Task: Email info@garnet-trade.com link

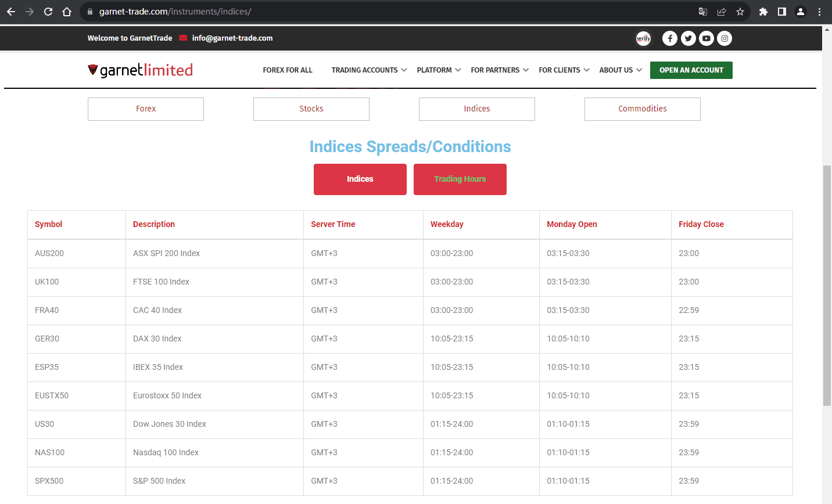Action: coord(232,38)
